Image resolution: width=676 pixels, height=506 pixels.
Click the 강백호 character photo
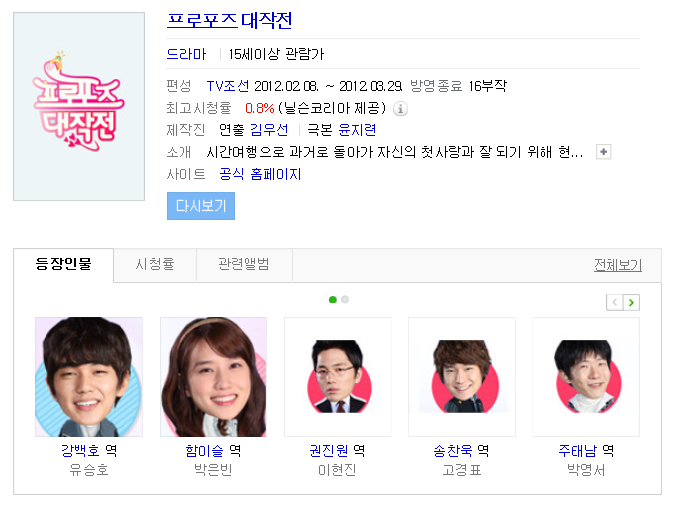[89, 377]
